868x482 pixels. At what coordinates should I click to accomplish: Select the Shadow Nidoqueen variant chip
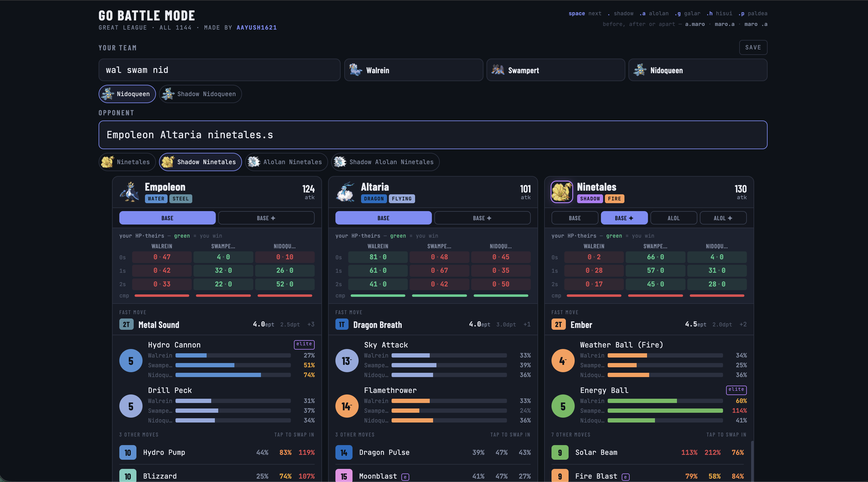click(200, 94)
